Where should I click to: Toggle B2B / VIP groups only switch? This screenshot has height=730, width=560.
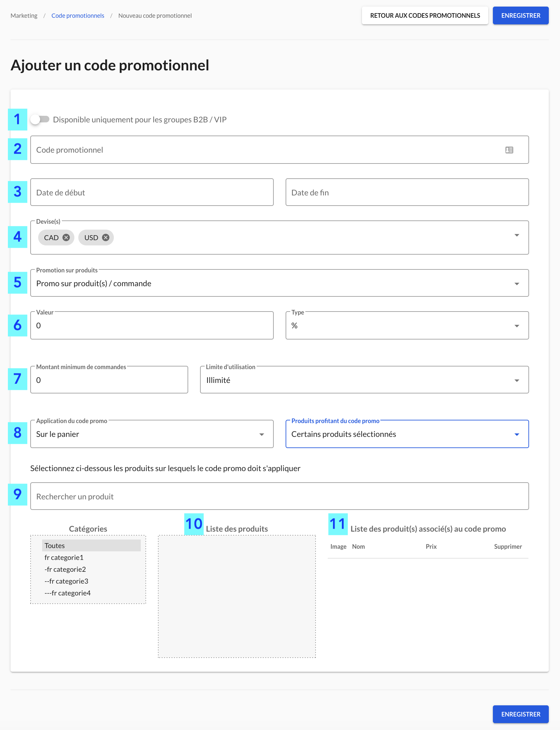pyautogui.click(x=40, y=119)
